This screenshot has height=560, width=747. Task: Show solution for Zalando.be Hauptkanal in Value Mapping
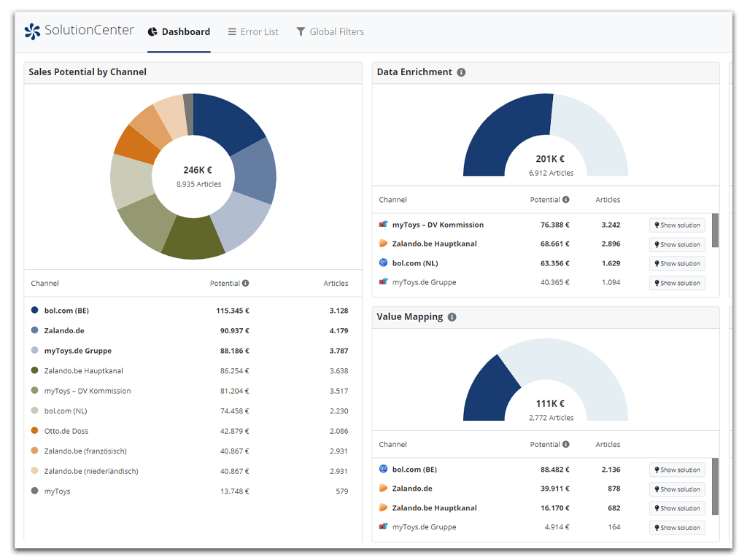[677, 508]
